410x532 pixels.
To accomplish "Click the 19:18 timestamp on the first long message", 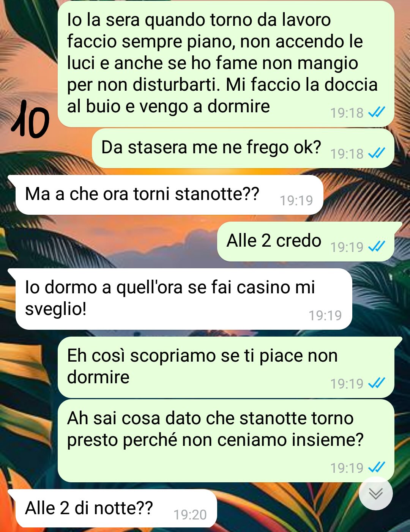I will [347, 113].
